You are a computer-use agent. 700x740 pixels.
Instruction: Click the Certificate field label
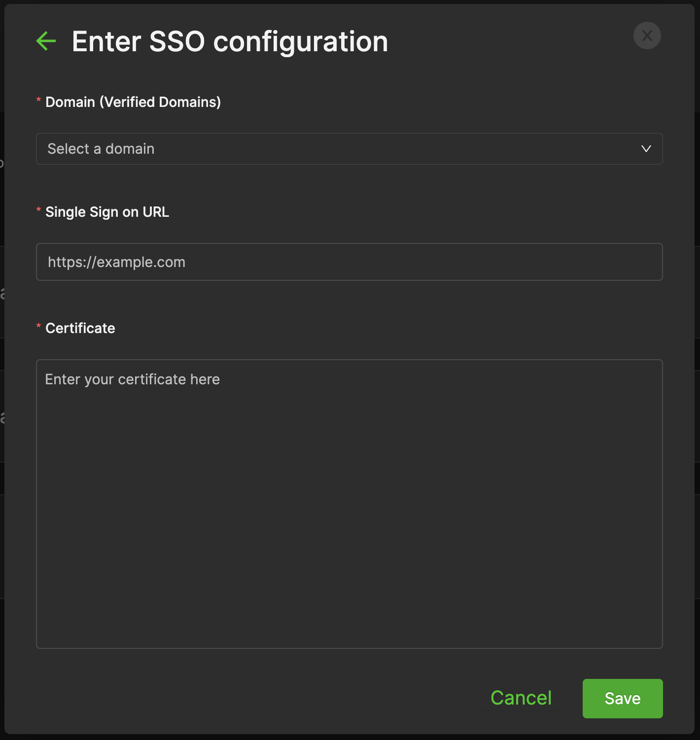(x=80, y=328)
